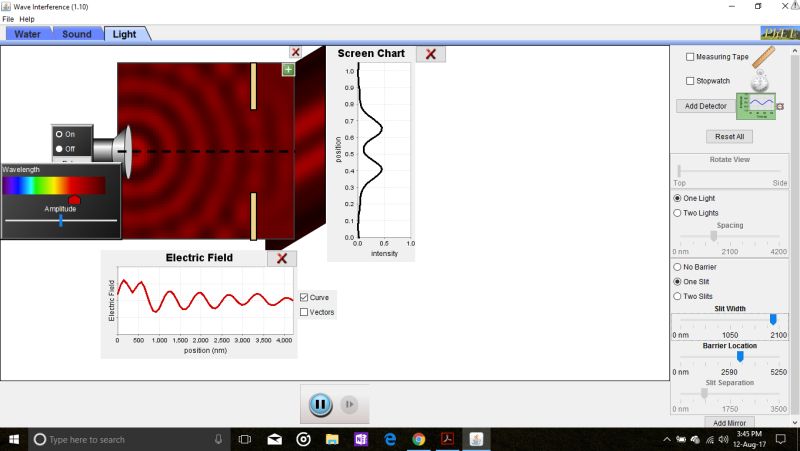Click the upper barrier segment
The image size is (800, 451).
tap(254, 86)
